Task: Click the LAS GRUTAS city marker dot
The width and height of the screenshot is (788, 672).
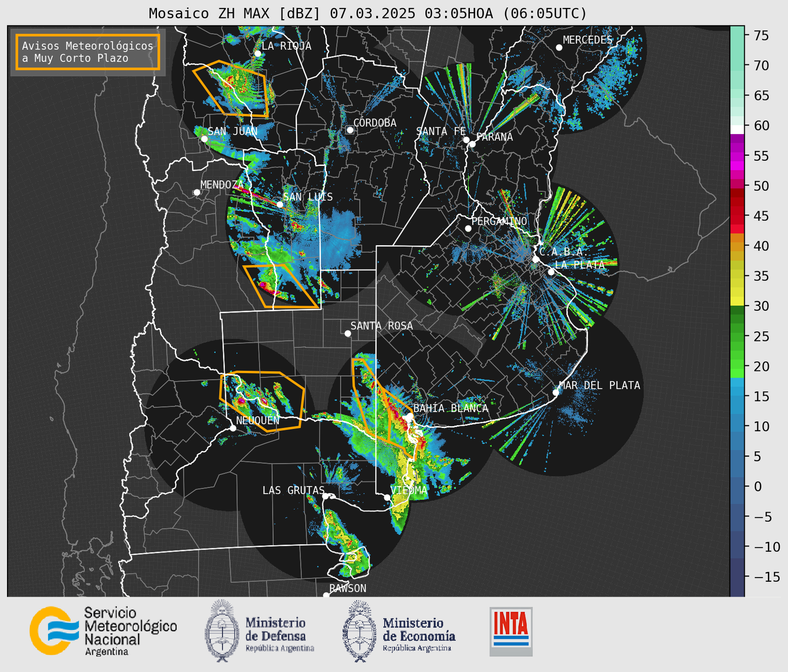Action: pos(326,496)
